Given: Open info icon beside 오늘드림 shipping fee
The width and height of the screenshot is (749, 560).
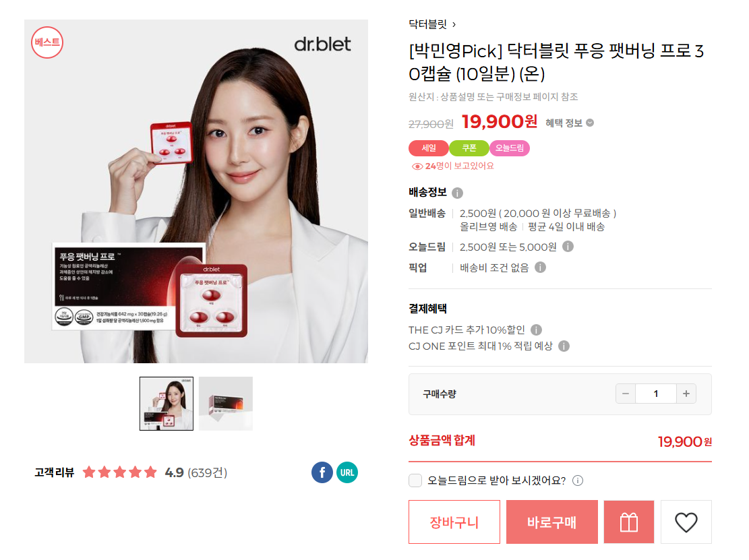Looking at the screenshot, I should click(x=568, y=247).
